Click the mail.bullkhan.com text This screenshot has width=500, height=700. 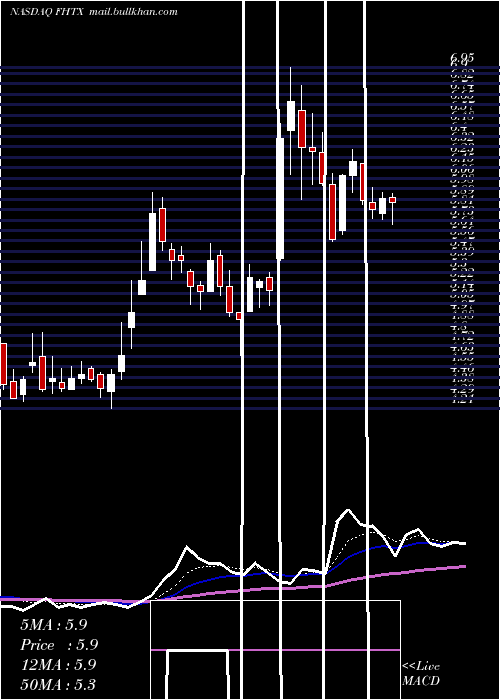point(133,12)
